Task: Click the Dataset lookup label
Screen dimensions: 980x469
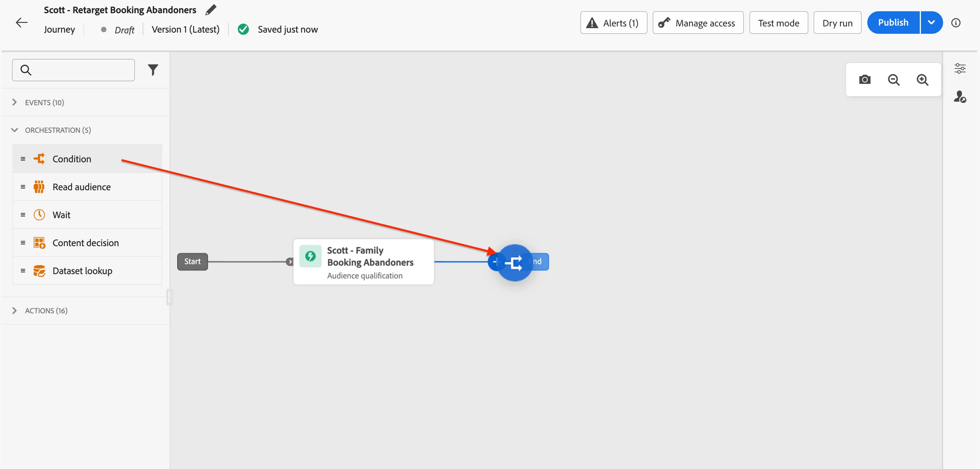Action: [82, 271]
